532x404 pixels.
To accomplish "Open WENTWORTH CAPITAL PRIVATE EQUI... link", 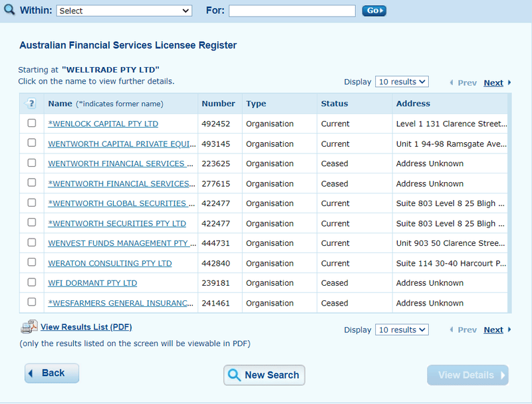I will pos(122,144).
